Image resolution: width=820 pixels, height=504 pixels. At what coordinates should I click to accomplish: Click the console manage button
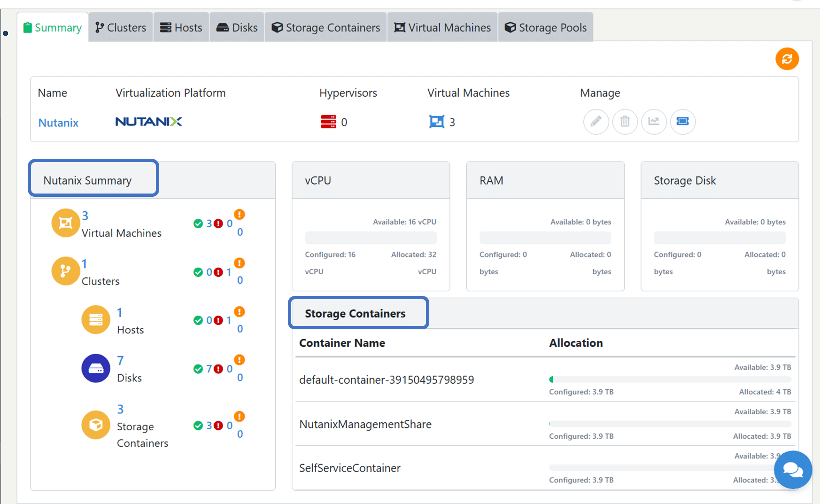tap(682, 122)
